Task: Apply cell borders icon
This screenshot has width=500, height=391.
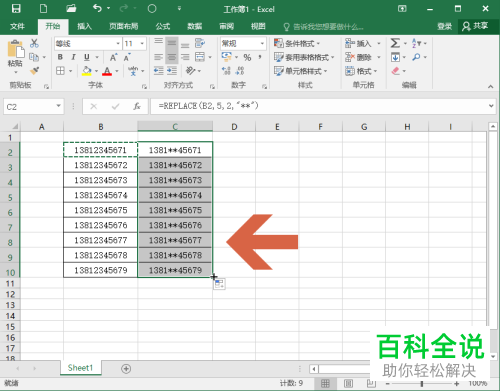Action: coord(60,71)
